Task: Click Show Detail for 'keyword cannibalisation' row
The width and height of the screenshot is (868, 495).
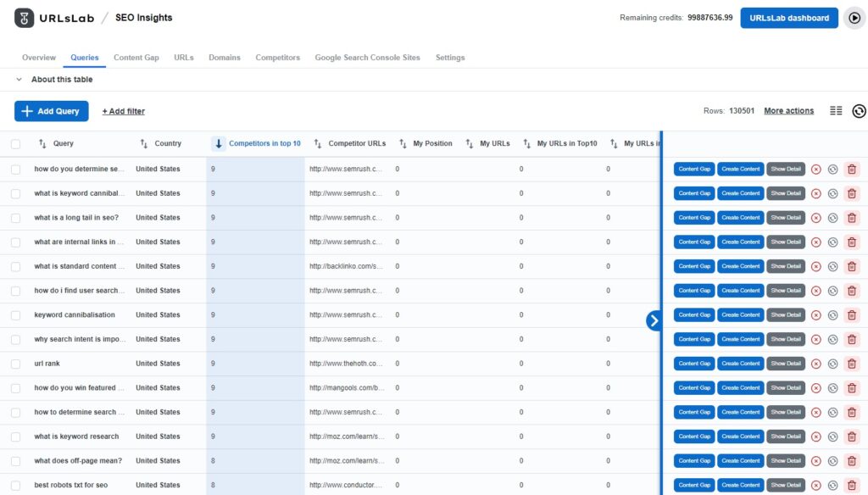Action: (x=786, y=314)
